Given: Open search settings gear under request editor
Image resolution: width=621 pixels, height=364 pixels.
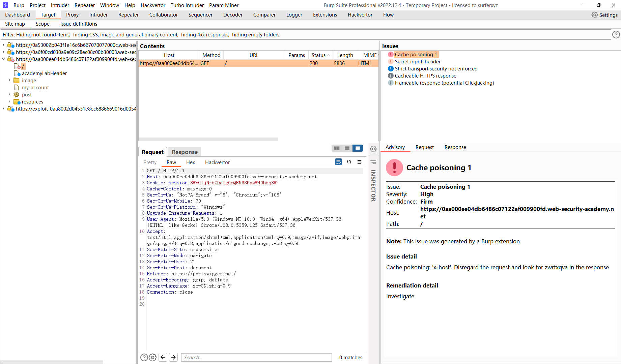Looking at the screenshot, I should click(x=153, y=357).
